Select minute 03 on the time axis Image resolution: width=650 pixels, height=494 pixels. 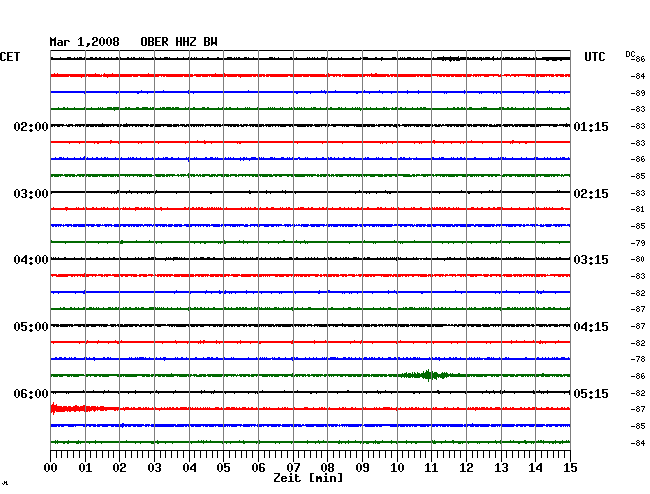tap(154, 467)
